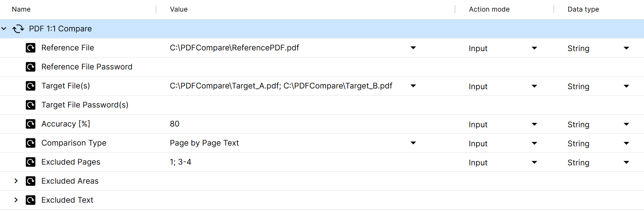
Task: Open the Comparison Type value dropdown
Action: click(413, 143)
